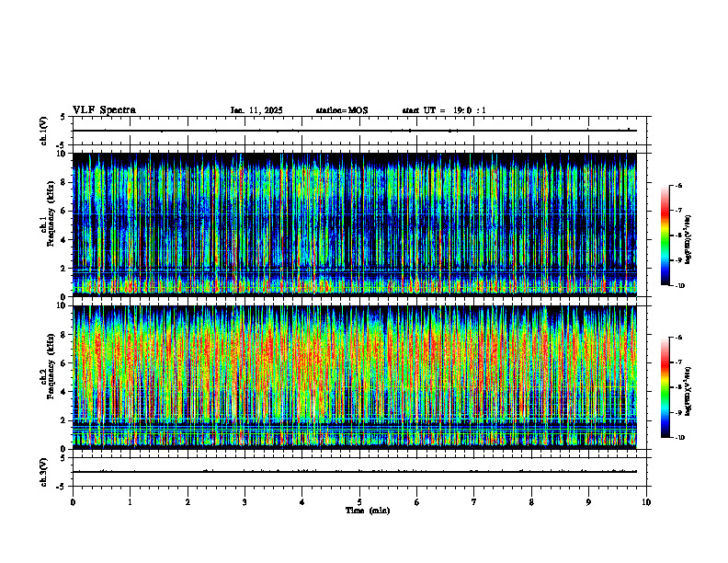Click the "VLF Spectra" plot title
This screenshot has height=563, width=728.
pos(104,110)
